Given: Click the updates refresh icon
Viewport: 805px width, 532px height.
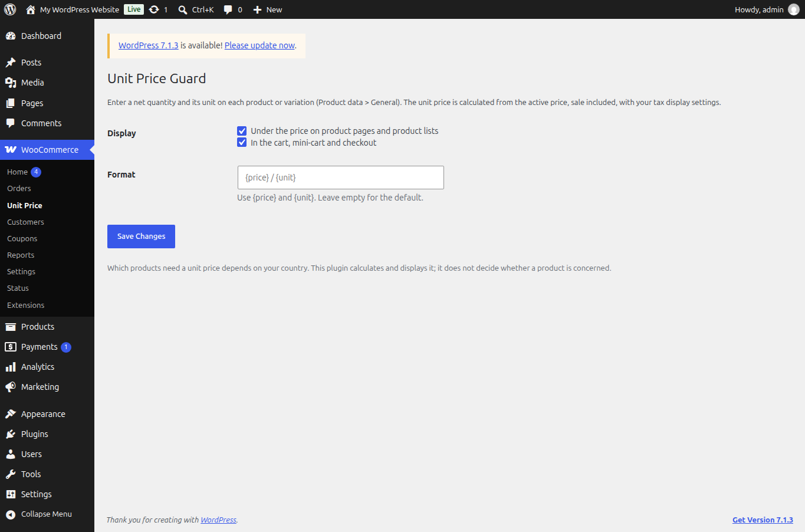Looking at the screenshot, I should 154,9.
